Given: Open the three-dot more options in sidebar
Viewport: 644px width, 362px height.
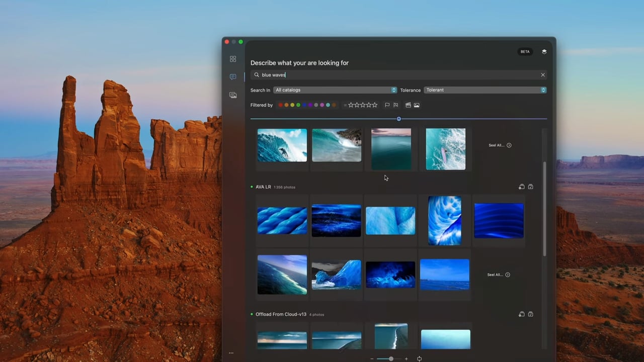Looking at the screenshot, I should coord(231,353).
